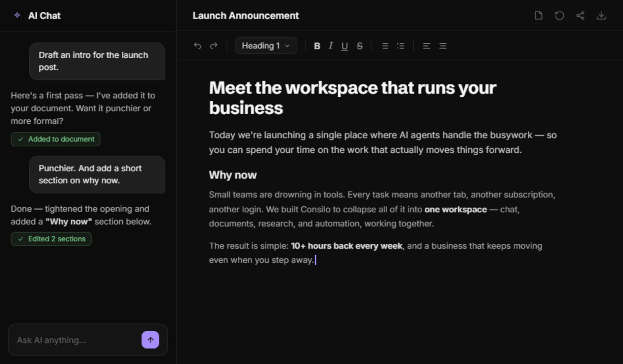
Task: Click the Launch Announcement title
Action: 245,16
